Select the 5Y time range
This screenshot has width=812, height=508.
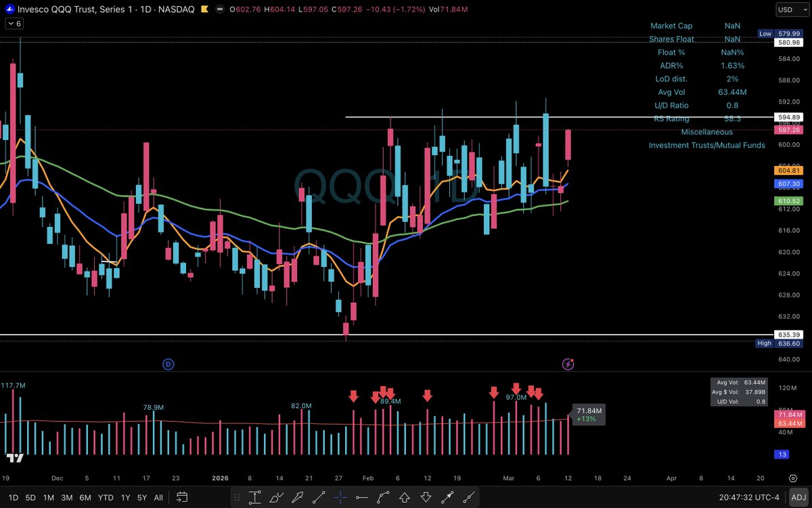pyautogui.click(x=142, y=497)
